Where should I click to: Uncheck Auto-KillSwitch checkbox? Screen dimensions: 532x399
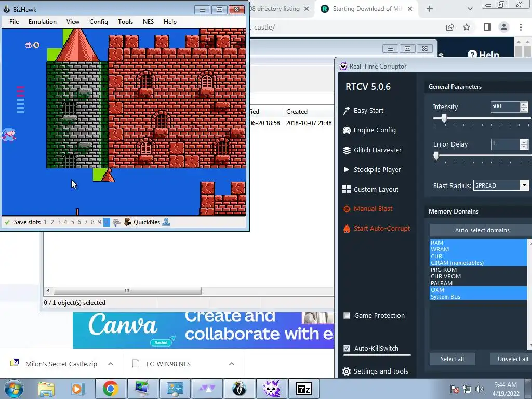coord(347,349)
